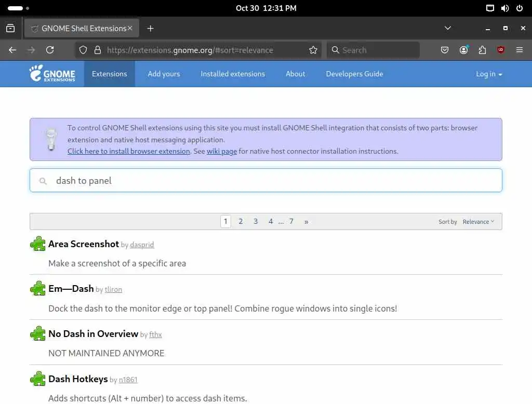Open the Pocket save icon

pyautogui.click(x=445, y=50)
